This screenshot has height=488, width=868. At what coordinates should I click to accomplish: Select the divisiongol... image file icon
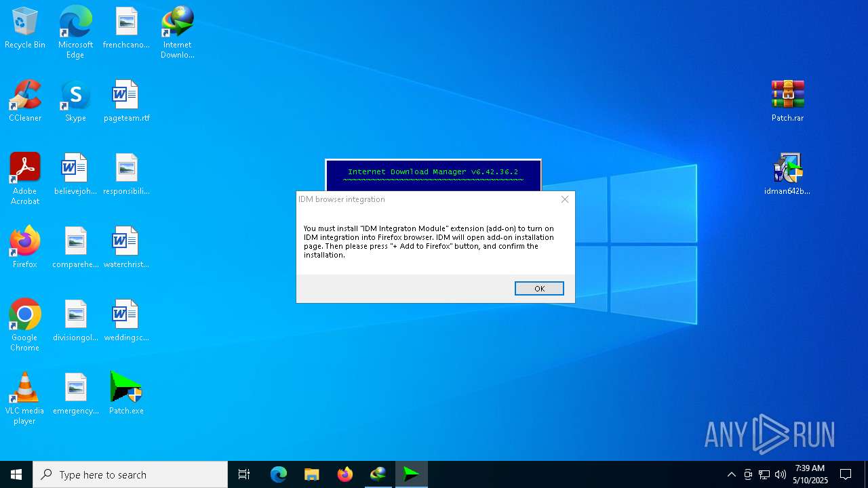pos(75,321)
